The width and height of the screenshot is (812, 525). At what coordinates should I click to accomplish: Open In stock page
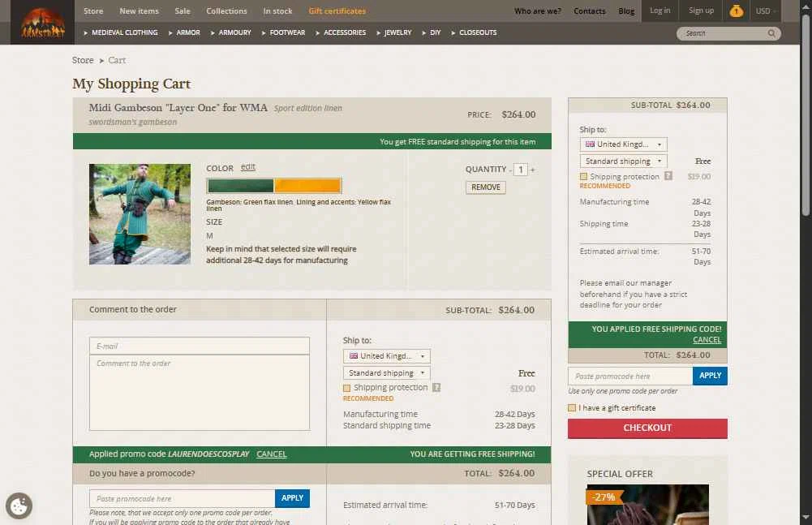[x=277, y=11]
